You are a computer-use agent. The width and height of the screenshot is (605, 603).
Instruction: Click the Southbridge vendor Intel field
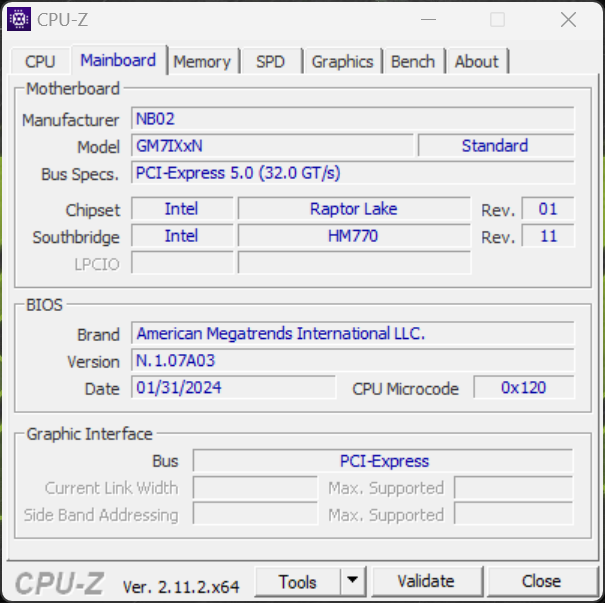pos(182,236)
